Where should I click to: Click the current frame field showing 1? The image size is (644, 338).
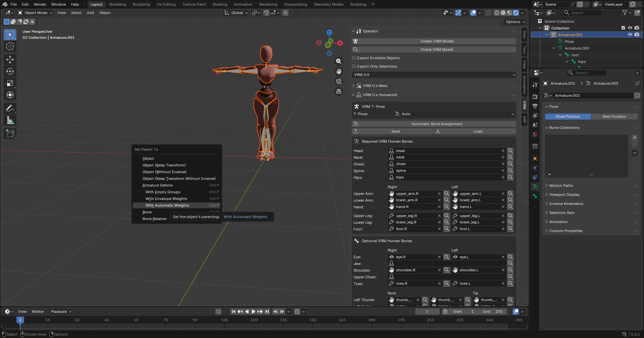(x=427, y=312)
